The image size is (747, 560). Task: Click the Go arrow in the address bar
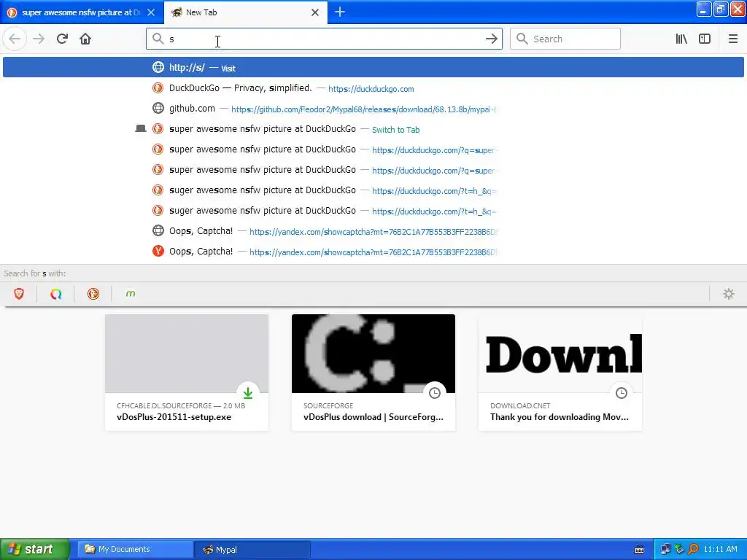tap(491, 39)
